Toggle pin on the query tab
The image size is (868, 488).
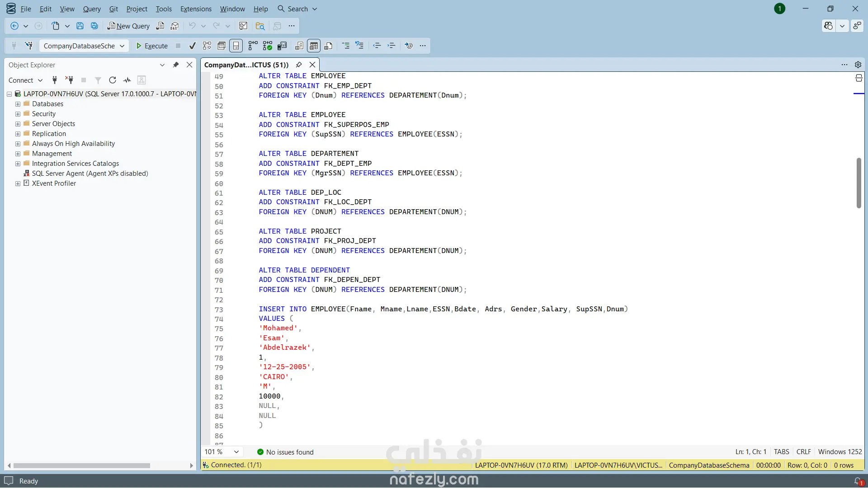(299, 65)
